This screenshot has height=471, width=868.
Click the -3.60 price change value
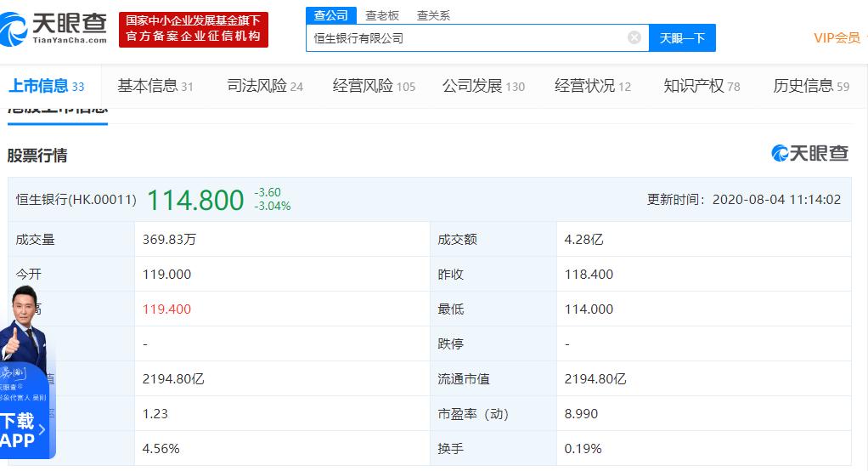[268, 192]
